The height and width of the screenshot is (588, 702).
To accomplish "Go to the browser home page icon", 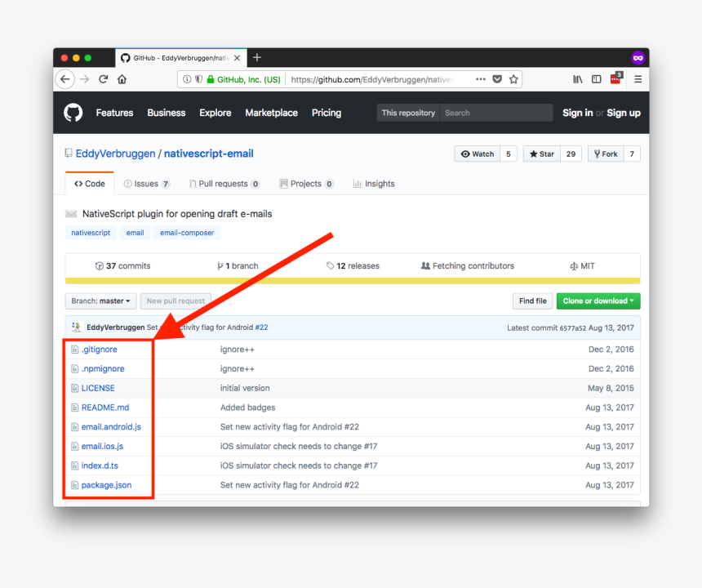I will 122,79.
